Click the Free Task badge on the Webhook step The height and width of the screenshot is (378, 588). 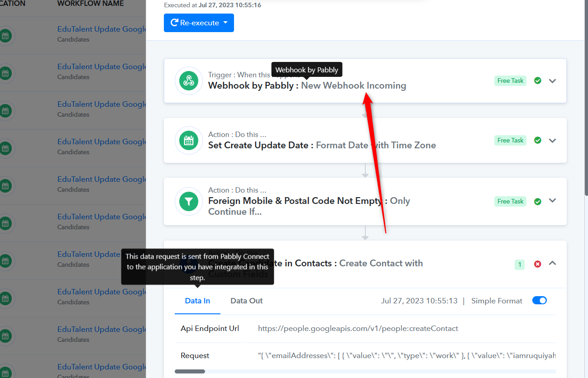[x=510, y=80]
